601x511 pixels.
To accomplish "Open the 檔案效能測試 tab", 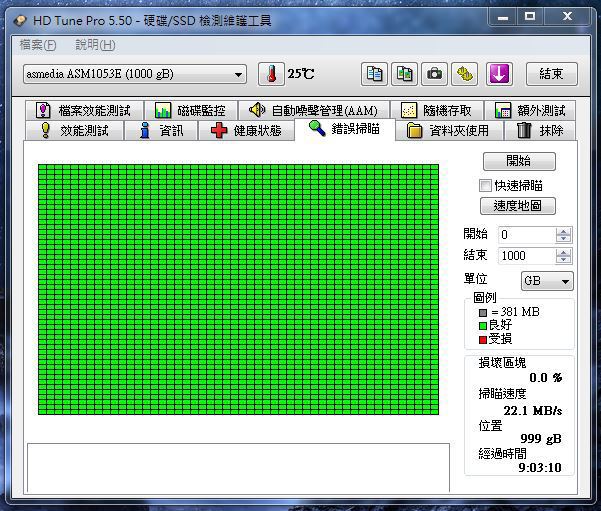I will click(x=85, y=110).
